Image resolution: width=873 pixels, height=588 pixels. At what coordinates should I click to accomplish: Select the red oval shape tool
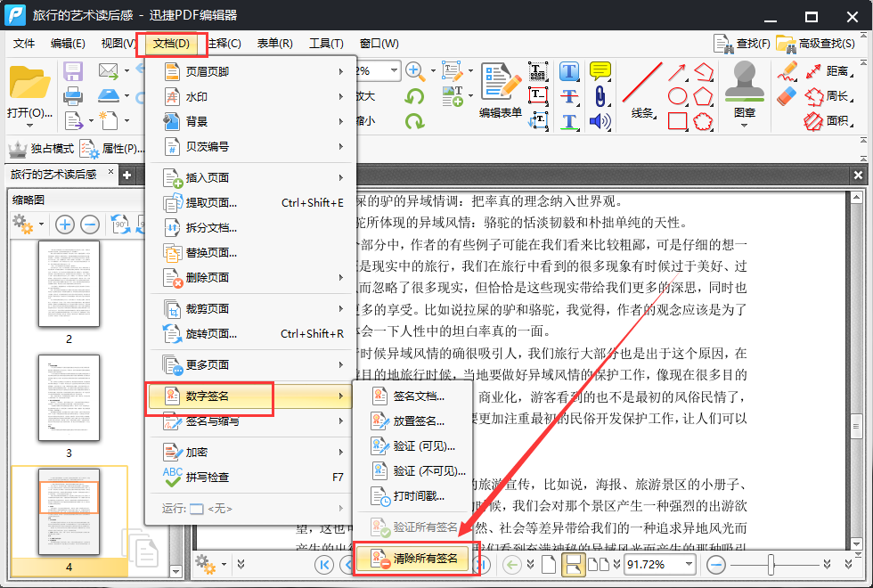[x=677, y=96]
